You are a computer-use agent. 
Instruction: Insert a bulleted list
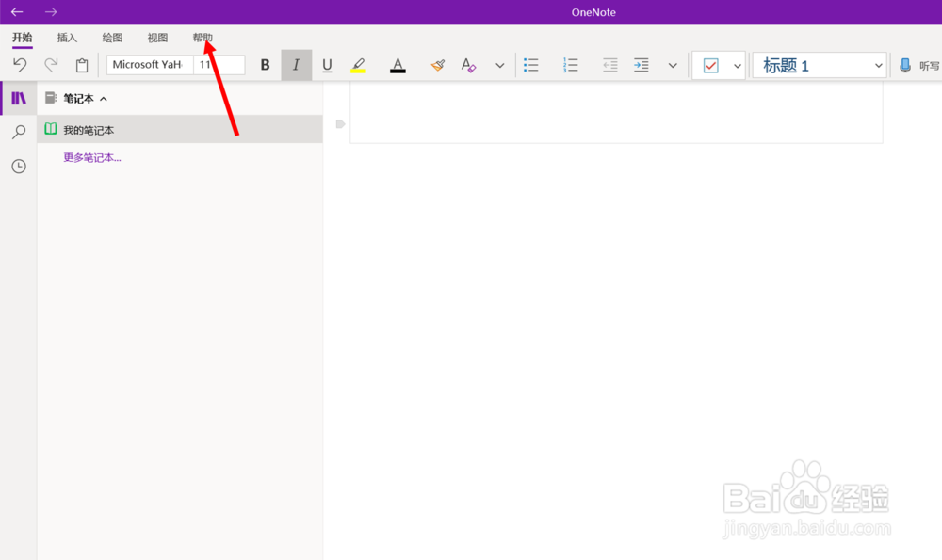click(531, 65)
